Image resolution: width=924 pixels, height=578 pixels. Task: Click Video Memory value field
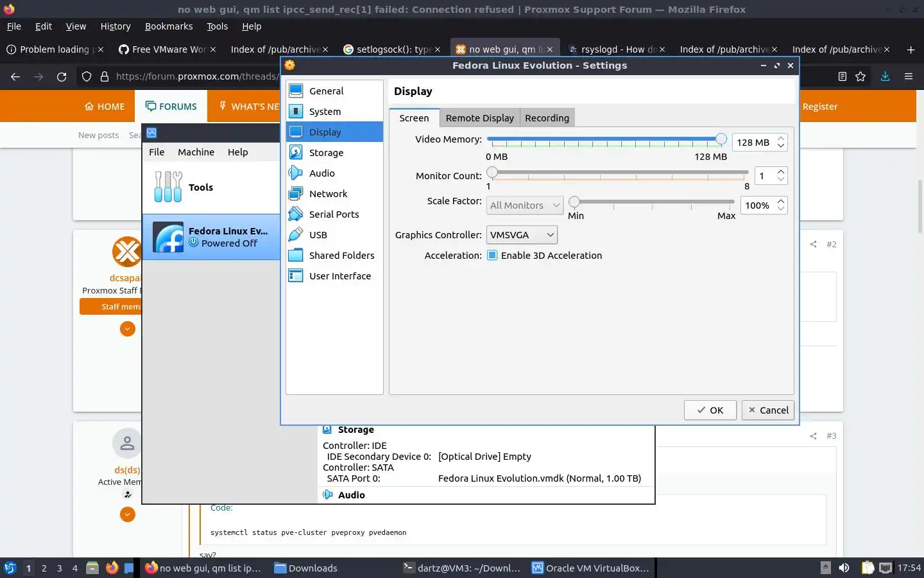pos(753,143)
